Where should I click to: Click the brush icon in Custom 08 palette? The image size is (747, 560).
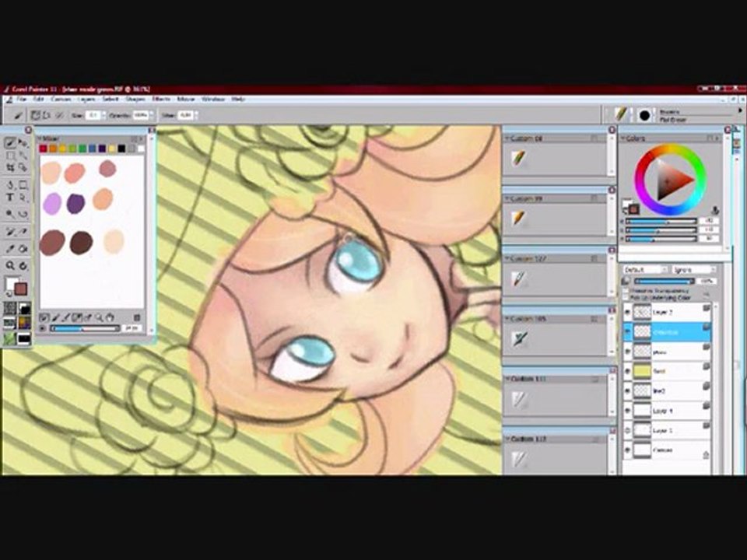[x=519, y=158]
